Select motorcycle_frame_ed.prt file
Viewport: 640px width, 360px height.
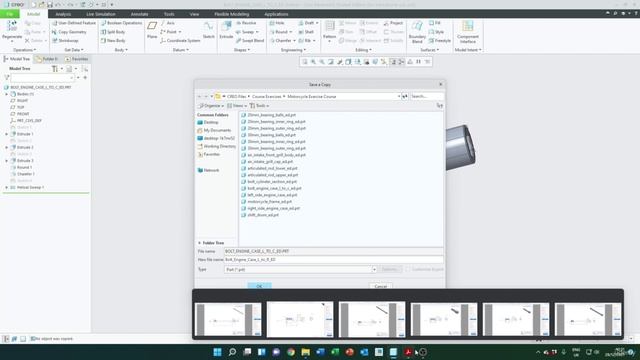coord(269,202)
